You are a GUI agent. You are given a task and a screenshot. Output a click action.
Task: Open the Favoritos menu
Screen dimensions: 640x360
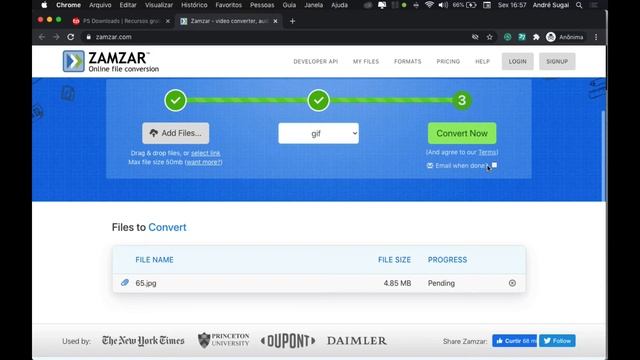[229, 5]
